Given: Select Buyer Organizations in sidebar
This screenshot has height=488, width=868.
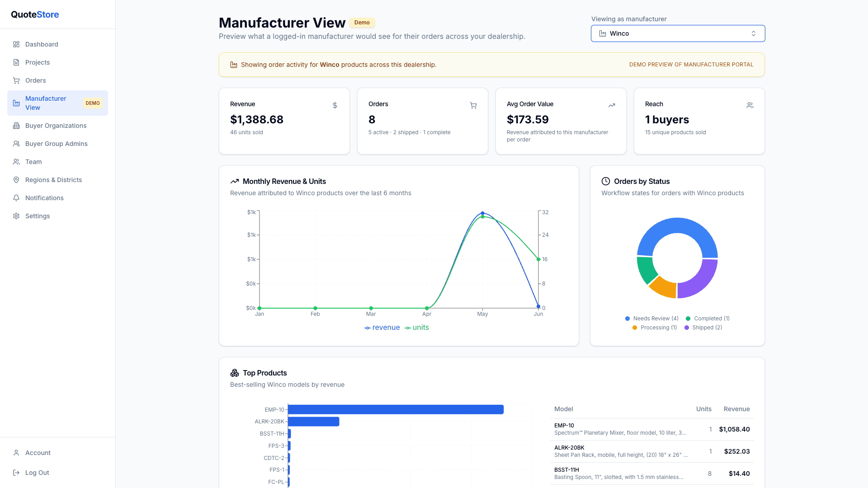Looking at the screenshot, I should pyautogui.click(x=57, y=126).
